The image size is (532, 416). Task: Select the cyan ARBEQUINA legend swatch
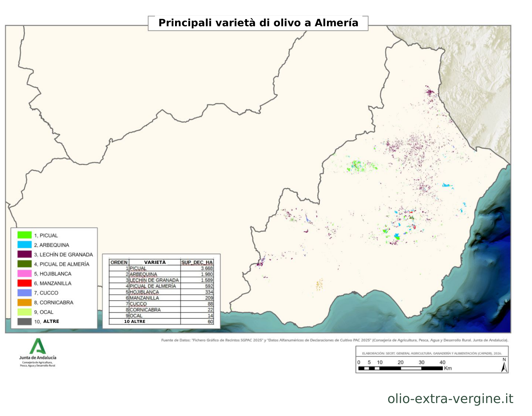click(25, 245)
